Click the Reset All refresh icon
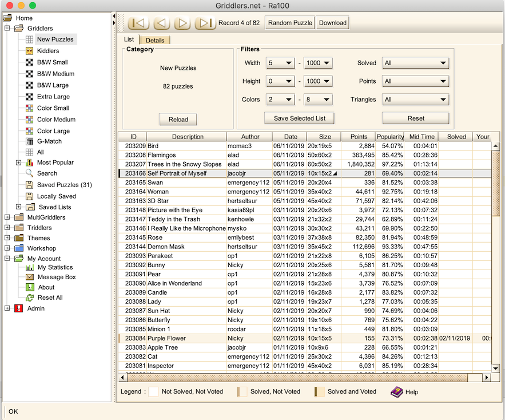This screenshot has height=420, width=505. click(30, 298)
